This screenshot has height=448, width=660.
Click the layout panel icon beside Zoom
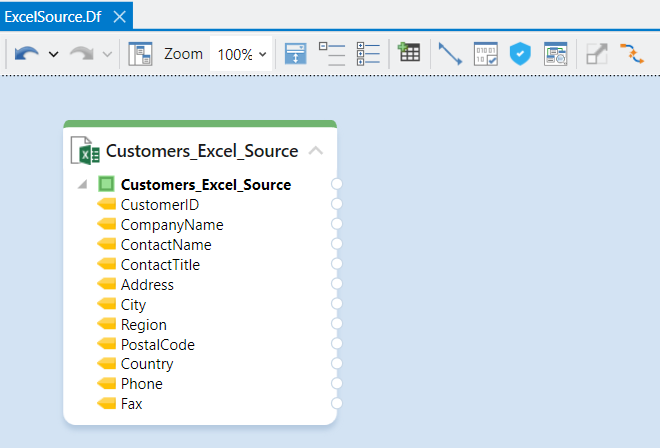(x=141, y=54)
